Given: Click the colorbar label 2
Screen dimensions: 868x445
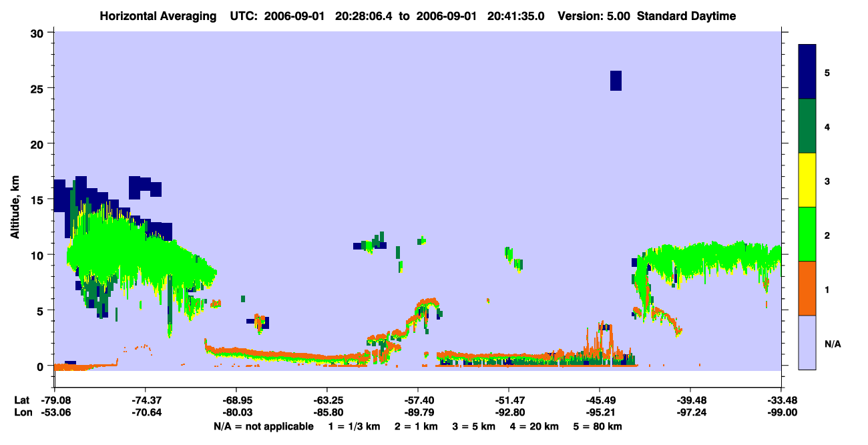Looking at the screenshot, I should coord(827,235).
